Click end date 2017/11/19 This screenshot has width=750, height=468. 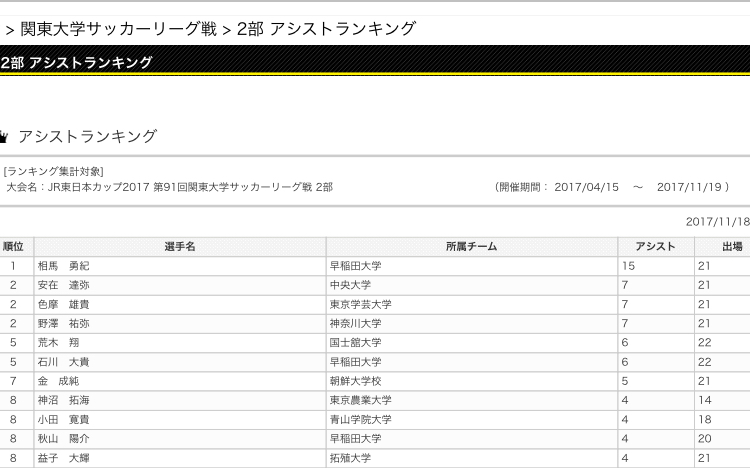[689, 187]
